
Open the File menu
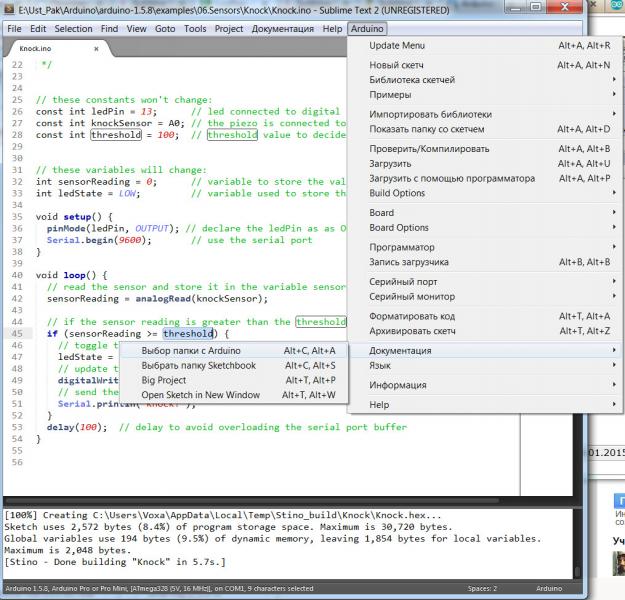(14, 29)
